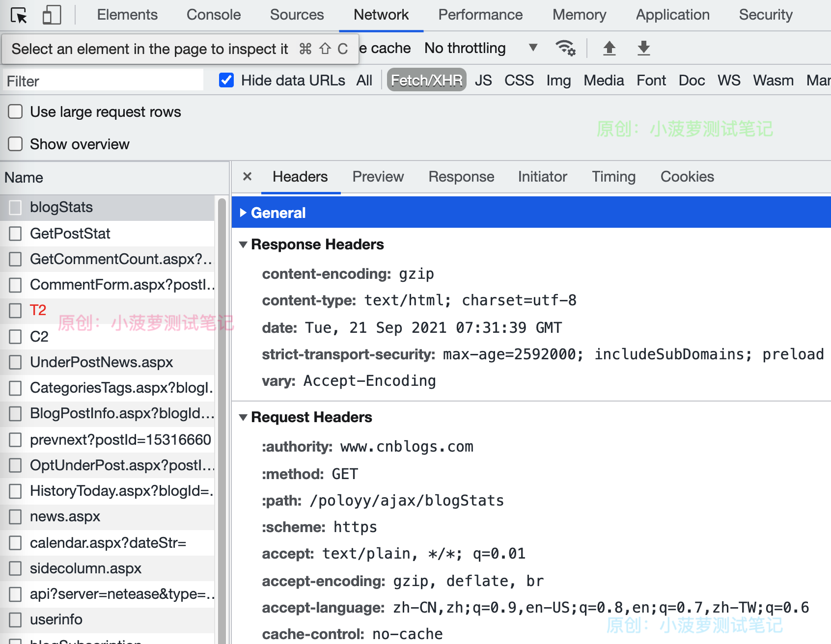Filter requests by Media
831x644 pixels.
tap(604, 80)
